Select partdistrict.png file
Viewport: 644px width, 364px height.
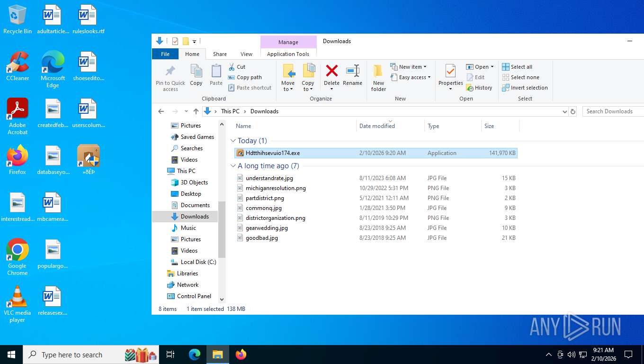376,198
